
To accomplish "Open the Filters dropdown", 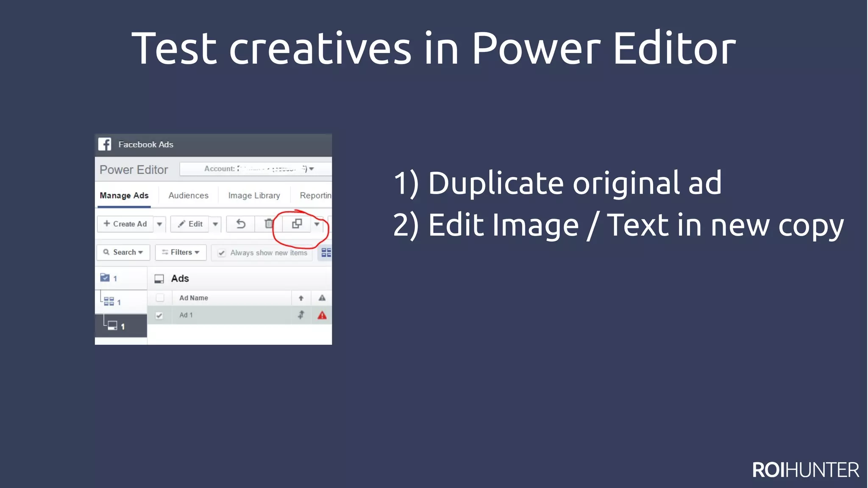I will [181, 252].
